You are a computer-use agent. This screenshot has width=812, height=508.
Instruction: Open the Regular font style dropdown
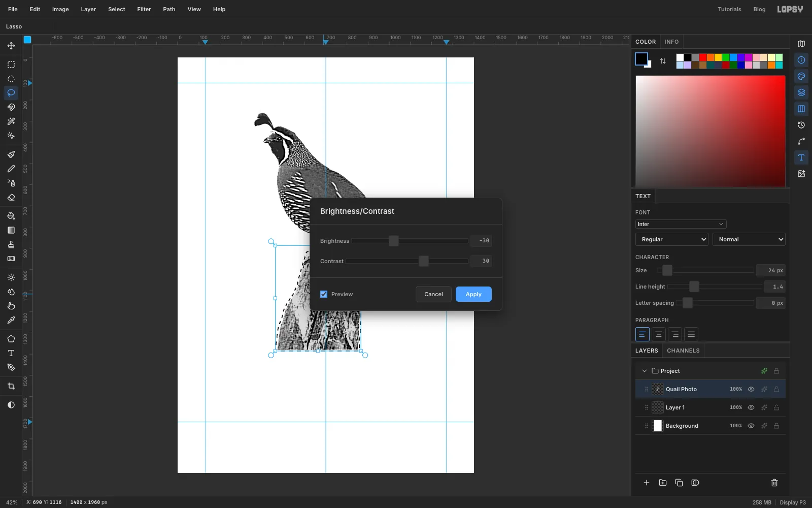tap(672, 239)
